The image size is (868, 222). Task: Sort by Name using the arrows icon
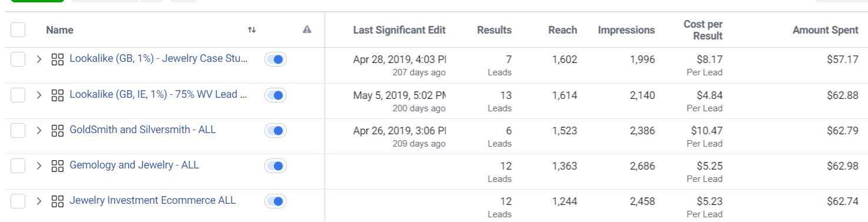click(x=252, y=30)
